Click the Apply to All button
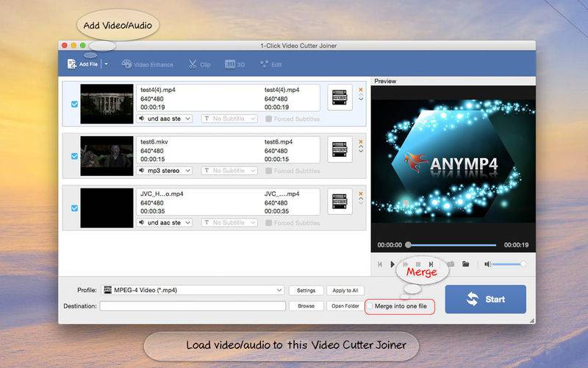The width and height of the screenshot is (588, 368). click(345, 290)
